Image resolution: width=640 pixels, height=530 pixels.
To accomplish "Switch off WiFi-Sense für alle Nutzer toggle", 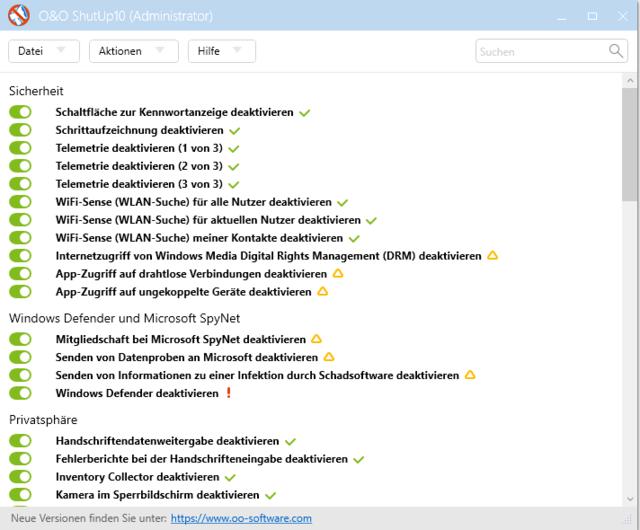I will (x=20, y=202).
